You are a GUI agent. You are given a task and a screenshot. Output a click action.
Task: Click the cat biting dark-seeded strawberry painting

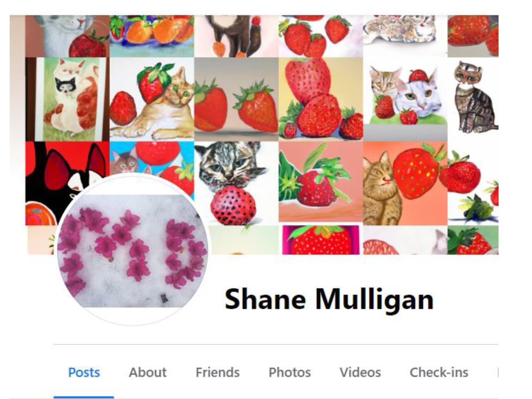(236, 183)
